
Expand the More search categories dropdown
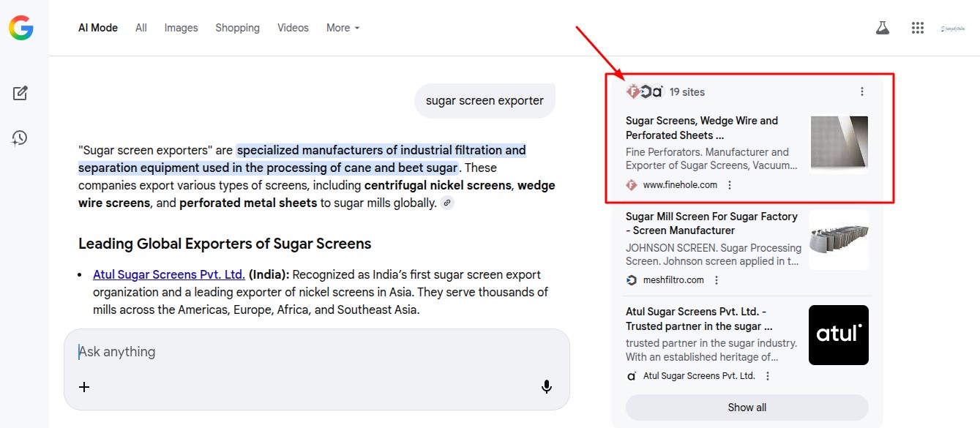tap(343, 28)
